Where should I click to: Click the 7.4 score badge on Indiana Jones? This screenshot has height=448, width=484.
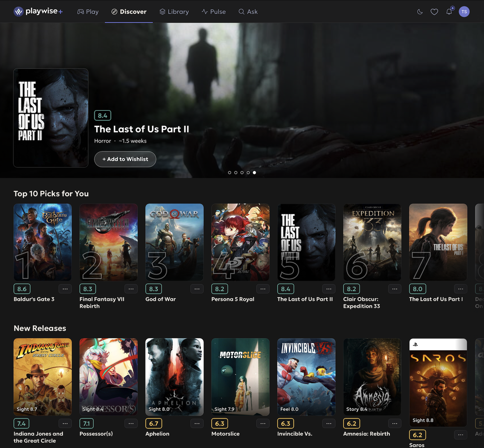(x=21, y=423)
